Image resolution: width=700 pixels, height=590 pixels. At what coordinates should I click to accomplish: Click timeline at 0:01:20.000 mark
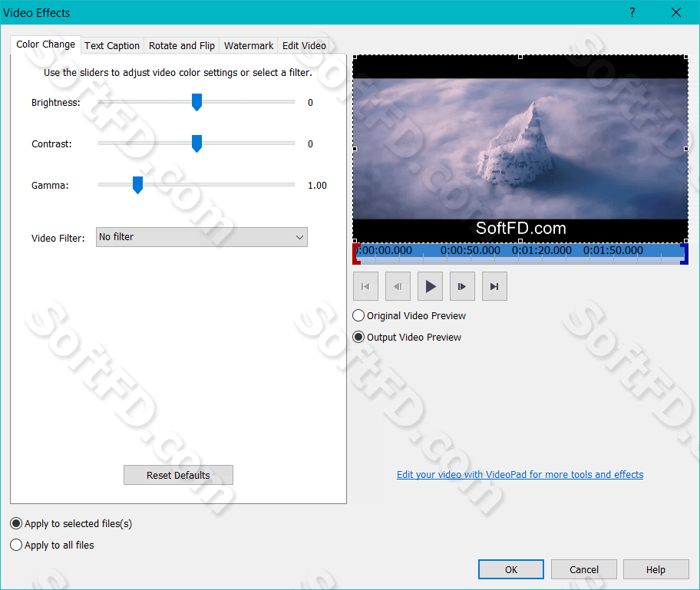pyautogui.click(x=542, y=250)
